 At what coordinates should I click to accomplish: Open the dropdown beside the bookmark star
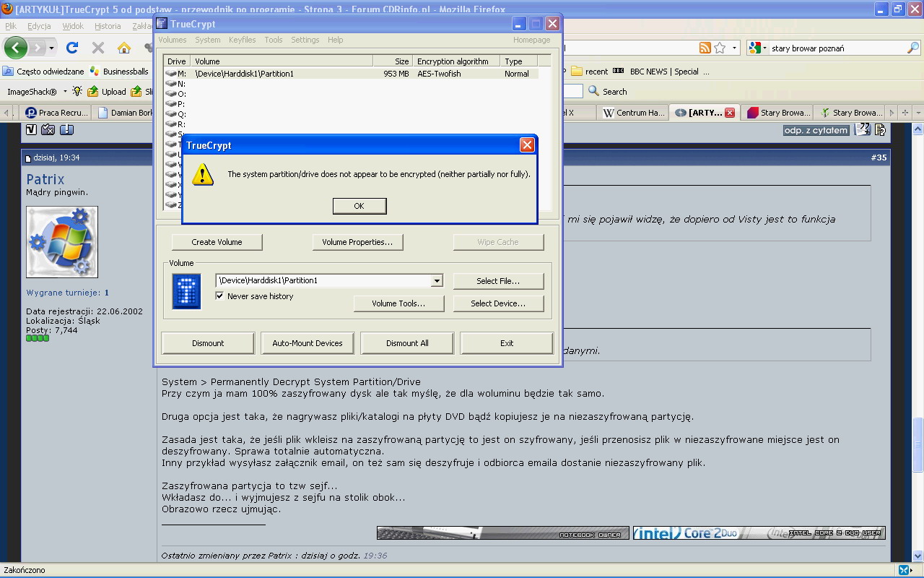point(735,48)
